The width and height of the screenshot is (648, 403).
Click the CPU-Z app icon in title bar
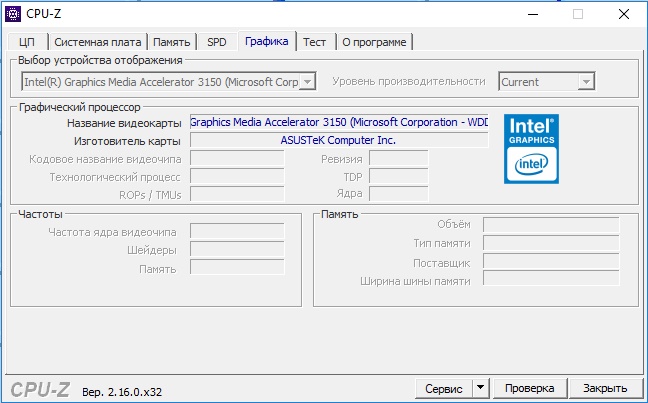[x=13, y=14]
